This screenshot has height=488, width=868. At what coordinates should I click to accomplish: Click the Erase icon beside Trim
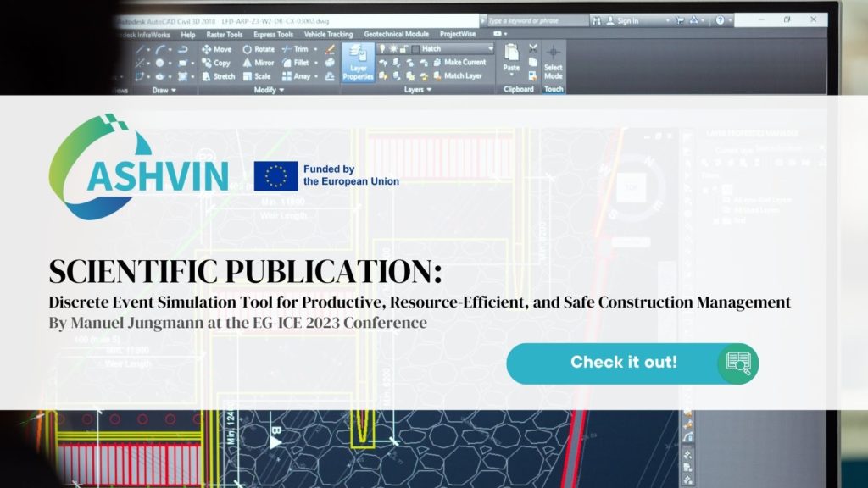pyautogui.click(x=330, y=50)
